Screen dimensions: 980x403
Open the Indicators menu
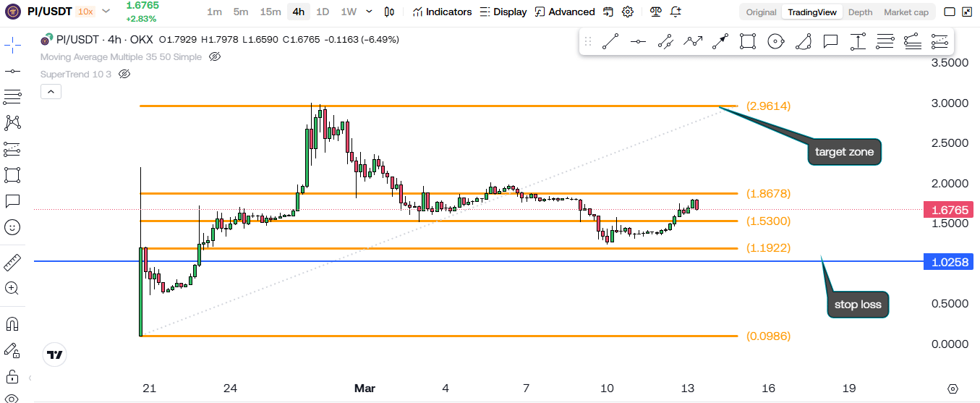[x=442, y=12]
